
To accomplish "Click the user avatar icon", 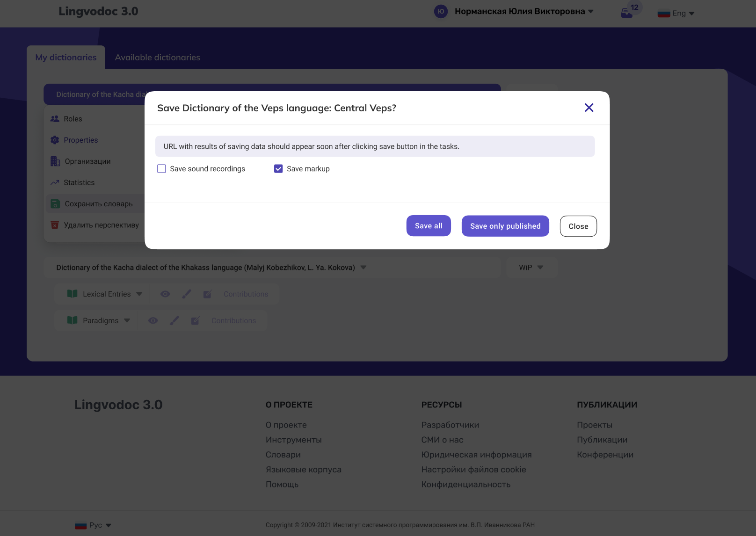I will pyautogui.click(x=441, y=11).
